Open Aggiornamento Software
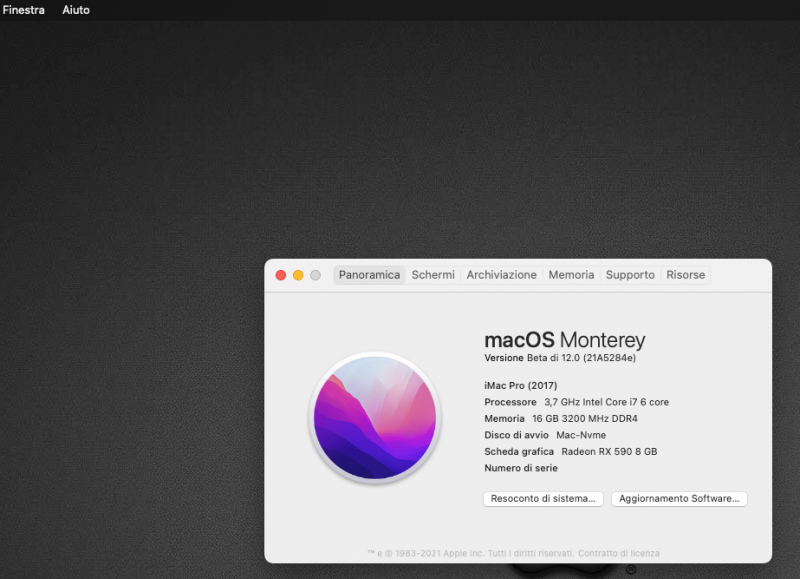The height and width of the screenshot is (579, 800). pos(679,498)
